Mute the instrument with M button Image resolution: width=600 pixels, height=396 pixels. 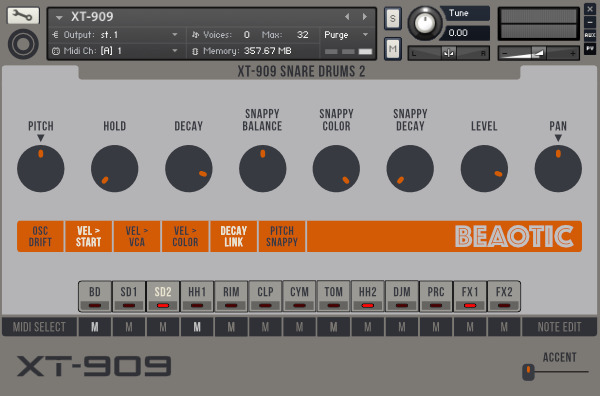(392, 49)
